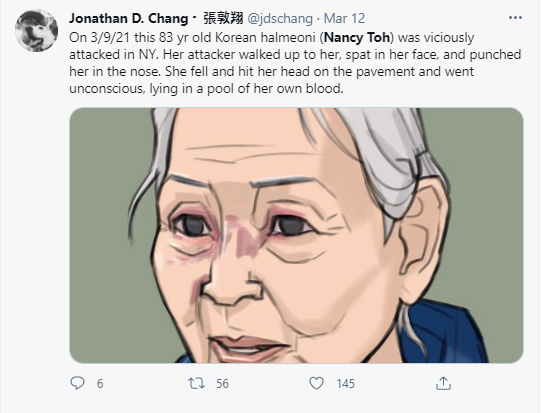Screen dimensions: 541x413
Task: Click the reply speech bubble icon
Action: (x=77, y=383)
